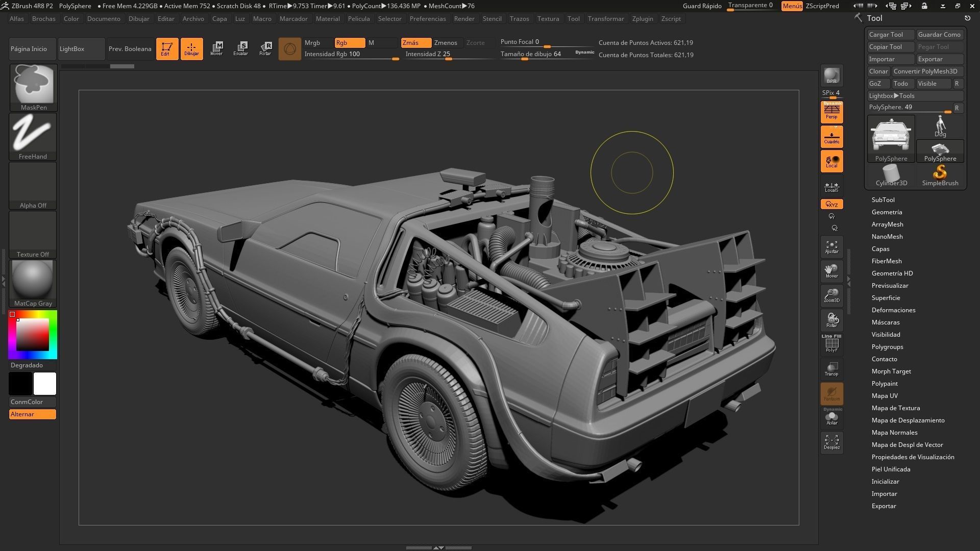Select the SimpleBrush tool thumbnail
Image resolution: width=980 pixels, height=551 pixels.
click(x=940, y=176)
